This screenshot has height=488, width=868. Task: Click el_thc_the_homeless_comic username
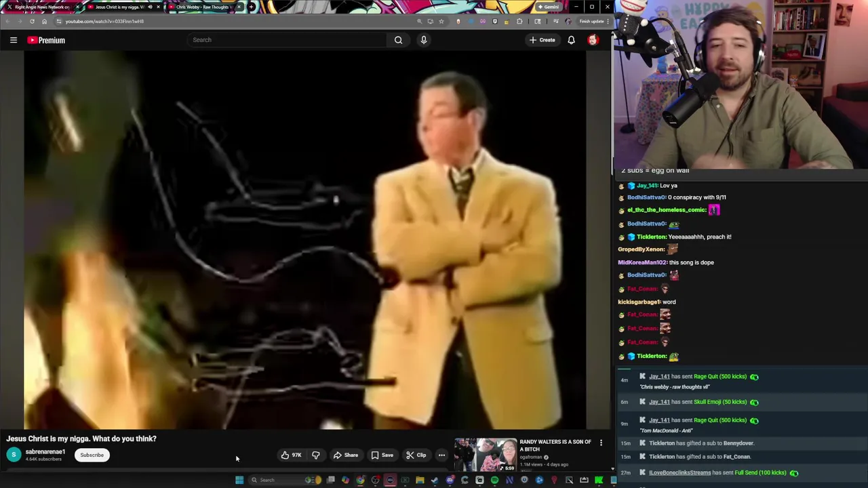click(667, 210)
